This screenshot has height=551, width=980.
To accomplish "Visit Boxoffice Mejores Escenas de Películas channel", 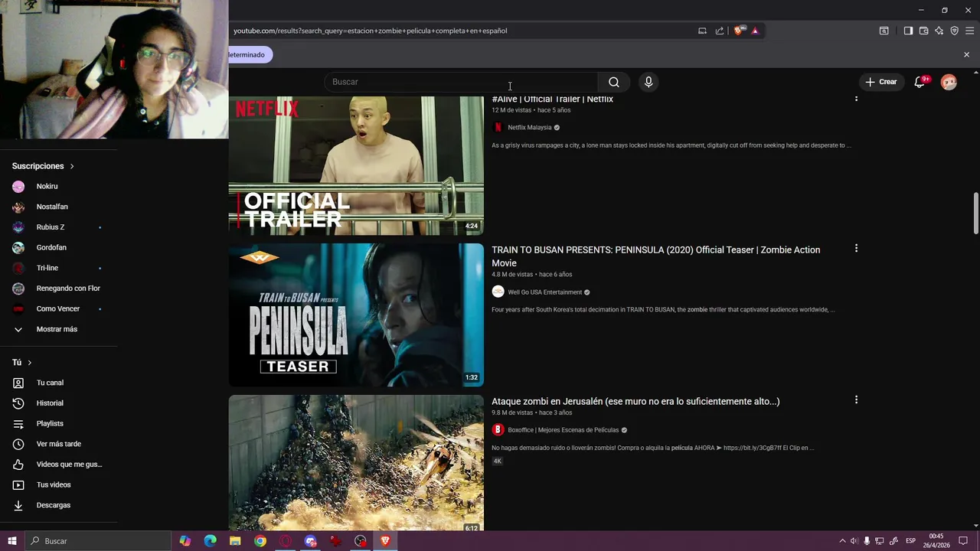I will click(x=563, y=430).
